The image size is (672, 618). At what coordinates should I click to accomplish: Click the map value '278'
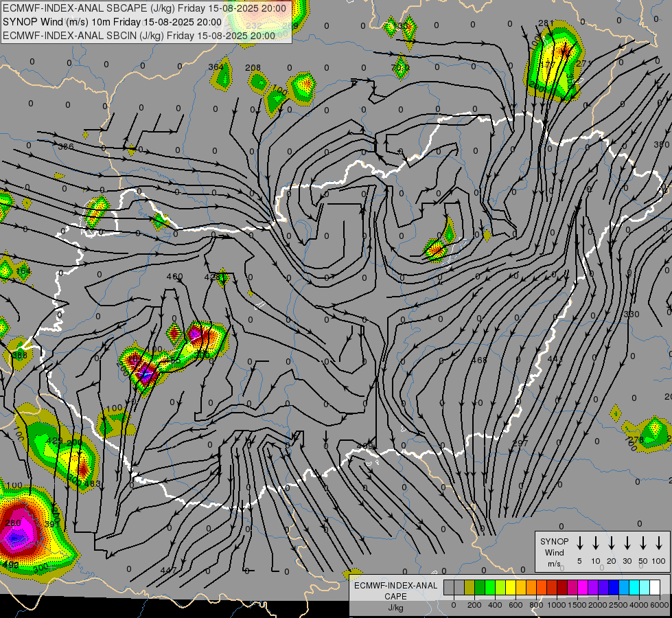click(636, 439)
